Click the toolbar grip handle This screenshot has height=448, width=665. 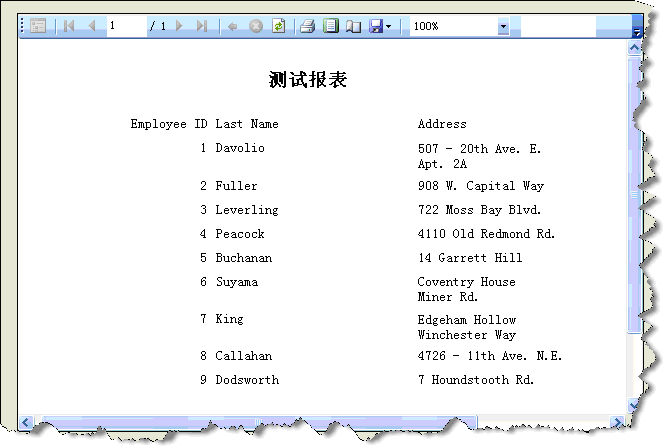click(22, 26)
